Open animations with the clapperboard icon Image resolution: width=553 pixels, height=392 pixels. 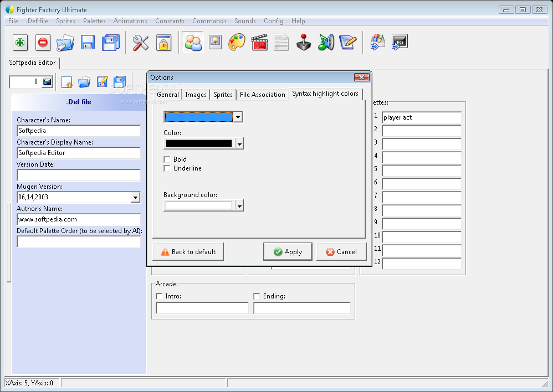click(259, 43)
